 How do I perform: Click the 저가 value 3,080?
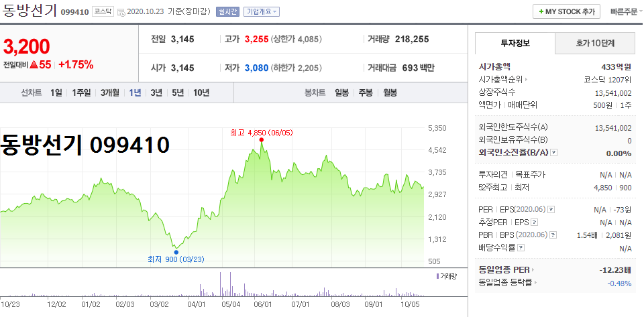(x=257, y=68)
